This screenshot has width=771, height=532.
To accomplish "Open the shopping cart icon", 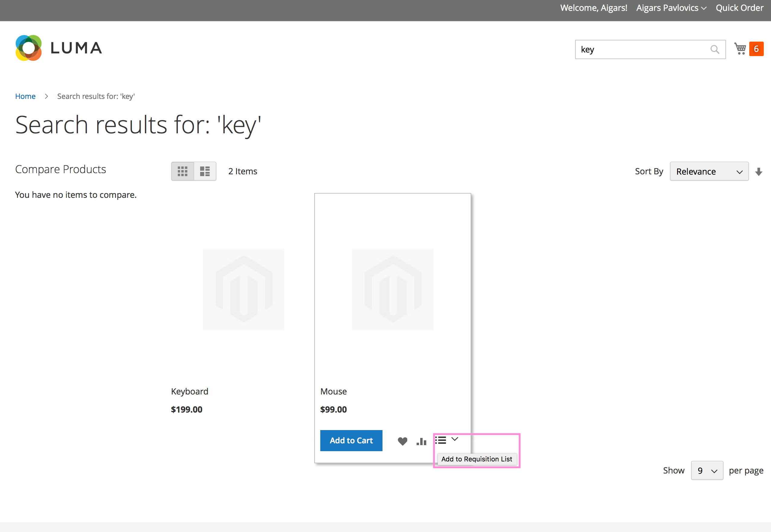I will pyautogui.click(x=740, y=49).
